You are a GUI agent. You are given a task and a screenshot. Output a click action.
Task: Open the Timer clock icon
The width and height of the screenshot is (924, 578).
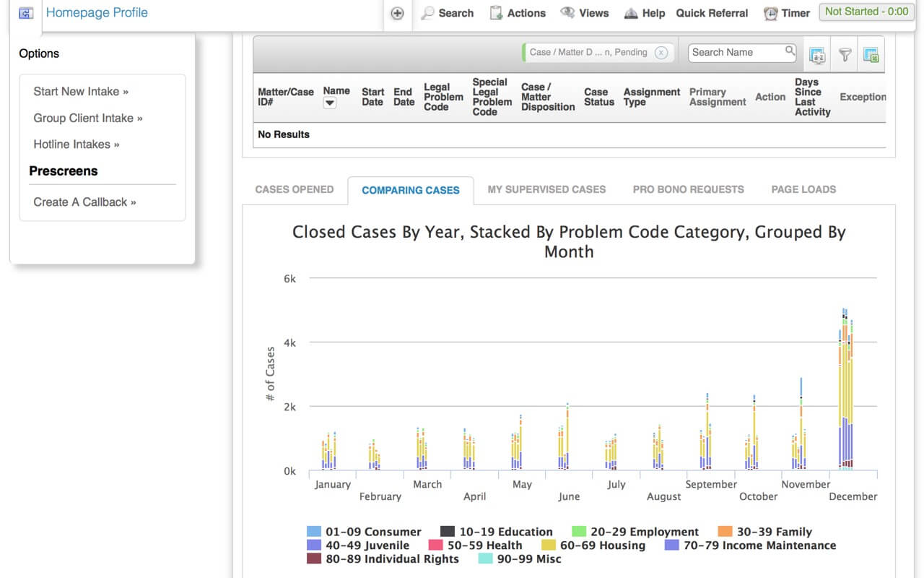coord(770,13)
